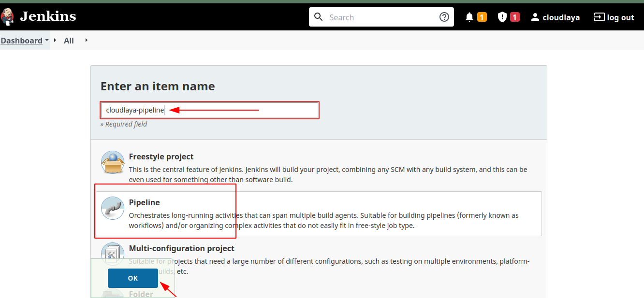The width and height of the screenshot is (644, 298).
Task: Expand the Dashboard breadcrumb dropdown arrow
Action: (47, 41)
